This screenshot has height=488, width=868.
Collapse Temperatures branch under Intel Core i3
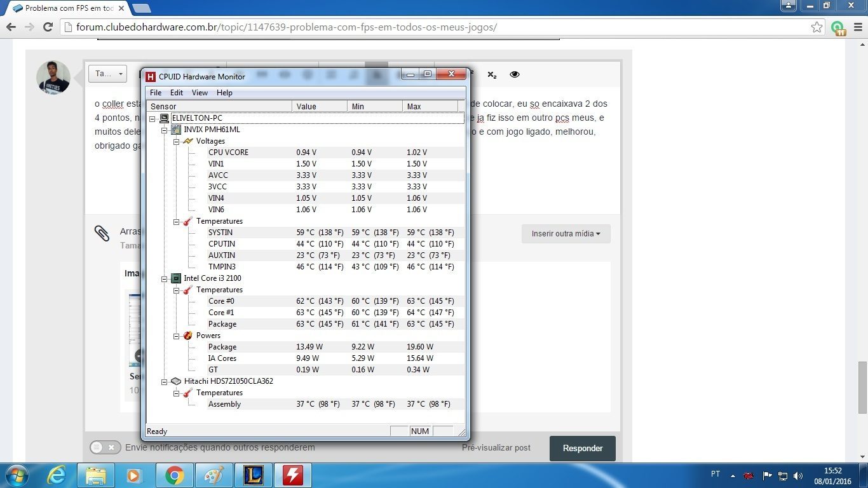(177, 290)
